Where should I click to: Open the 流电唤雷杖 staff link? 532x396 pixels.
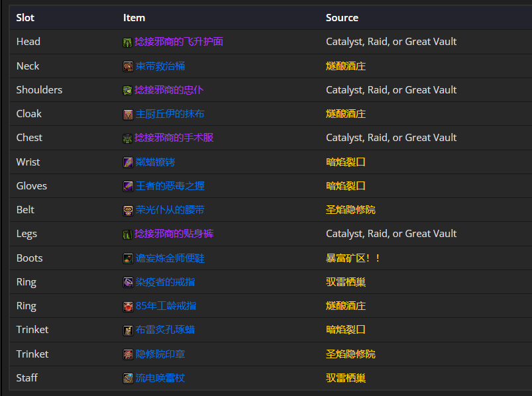[x=160, y=378]
